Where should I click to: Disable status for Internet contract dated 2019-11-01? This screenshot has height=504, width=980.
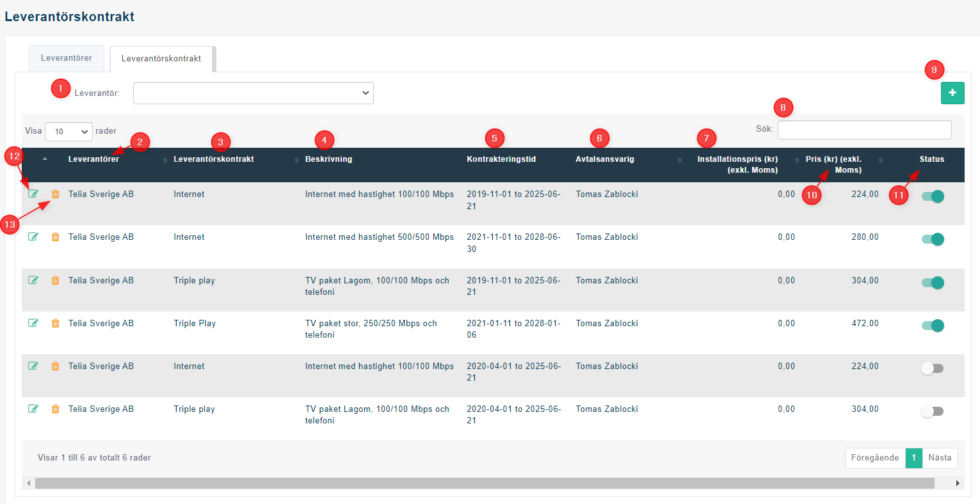pyautogui.click(x=933, y=196)
